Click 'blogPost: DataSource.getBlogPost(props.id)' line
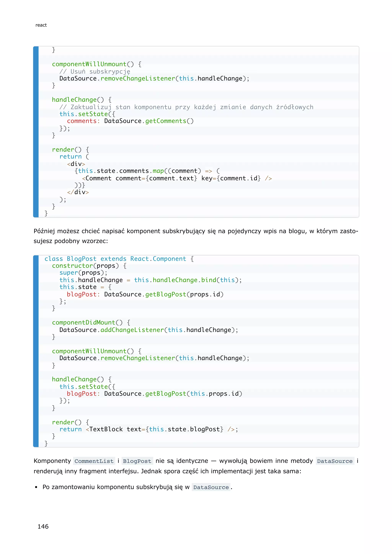 (145, 294)
